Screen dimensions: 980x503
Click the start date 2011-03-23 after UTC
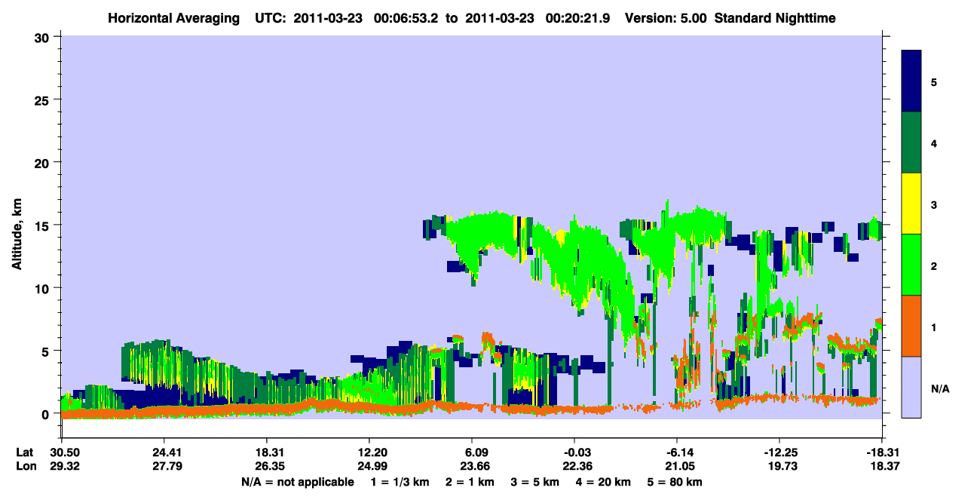[x=326, y=18]
